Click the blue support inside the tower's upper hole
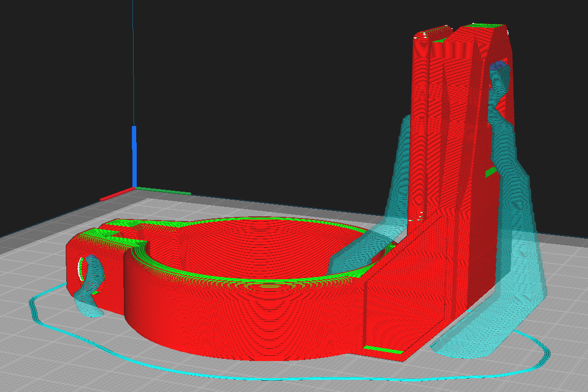 [498, 67]
